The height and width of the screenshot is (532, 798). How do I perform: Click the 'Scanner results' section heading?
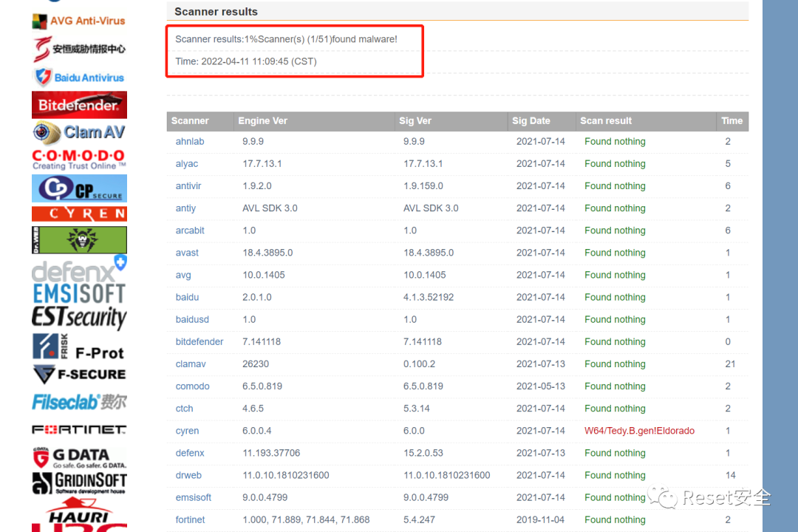tap(216, 11)
